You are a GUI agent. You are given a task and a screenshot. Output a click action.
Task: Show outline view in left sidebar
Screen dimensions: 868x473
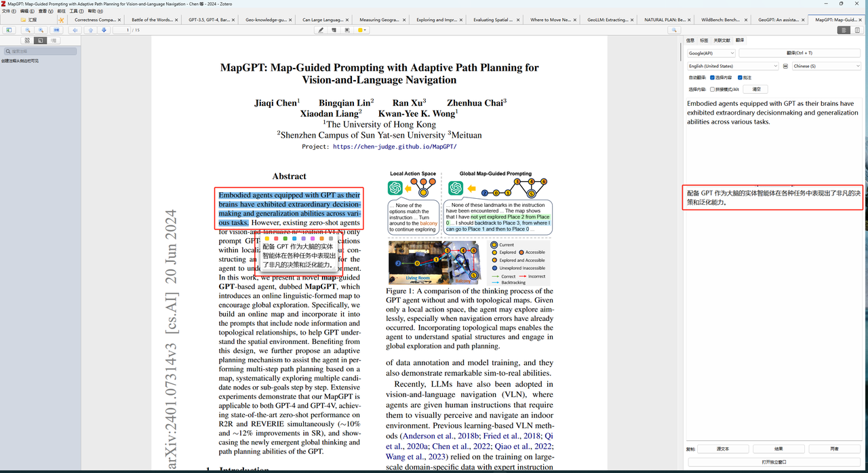[x=54, y=41]
